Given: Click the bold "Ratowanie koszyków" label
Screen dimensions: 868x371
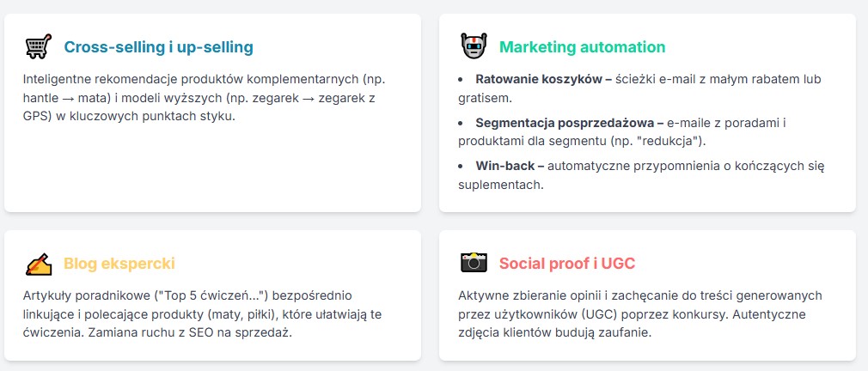Looking at the screenshot, I should 543,80.
